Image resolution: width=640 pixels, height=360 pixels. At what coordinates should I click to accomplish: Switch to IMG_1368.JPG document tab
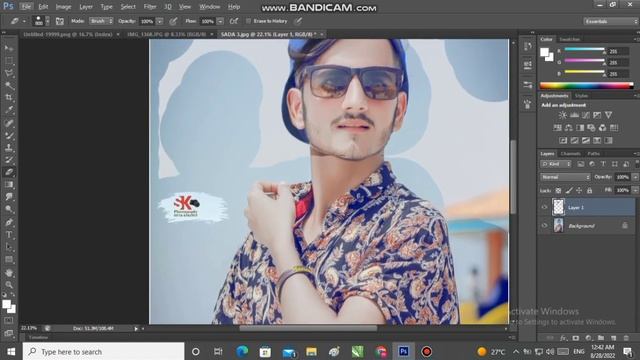click(x=167, y=35)
